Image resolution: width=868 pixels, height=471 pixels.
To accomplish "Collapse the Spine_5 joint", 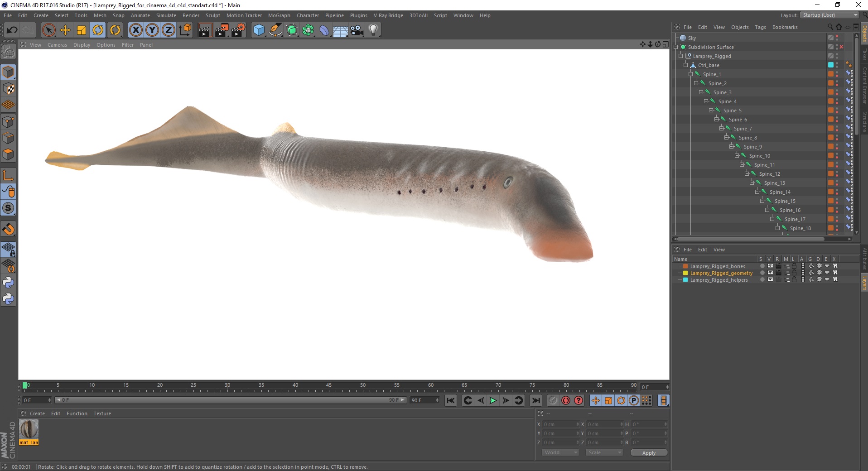I will click(711, 111).
